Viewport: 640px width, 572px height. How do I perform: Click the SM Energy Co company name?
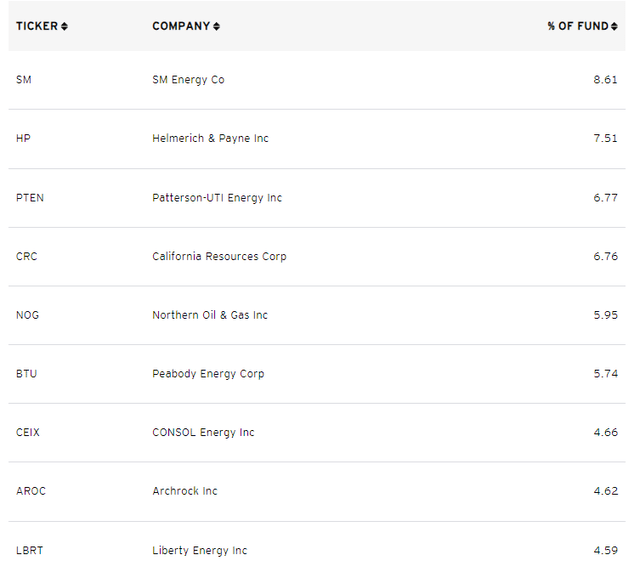click(x=188, y=80)
